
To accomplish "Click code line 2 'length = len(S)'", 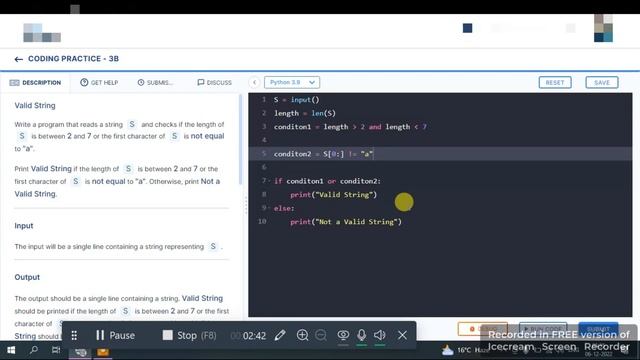I will click(304, 113).
